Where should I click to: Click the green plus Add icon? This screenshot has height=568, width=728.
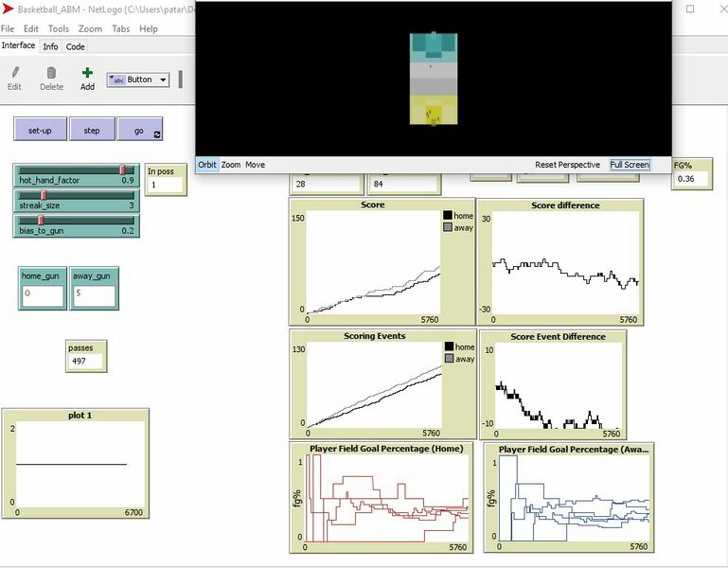tap(87, 72)
